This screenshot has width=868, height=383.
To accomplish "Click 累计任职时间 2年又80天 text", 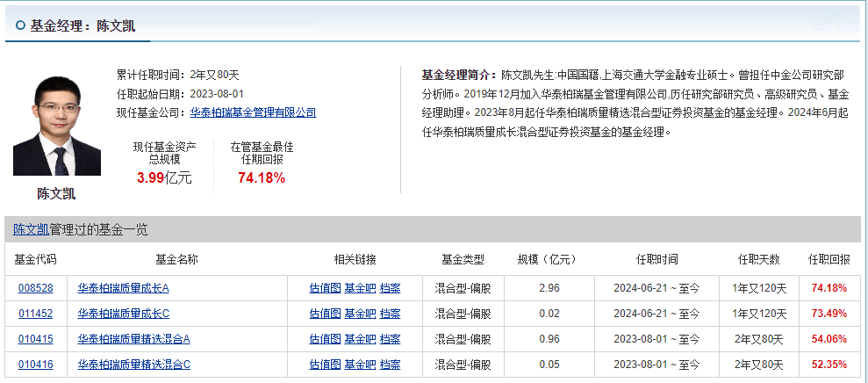I will [x=177, y=76].
